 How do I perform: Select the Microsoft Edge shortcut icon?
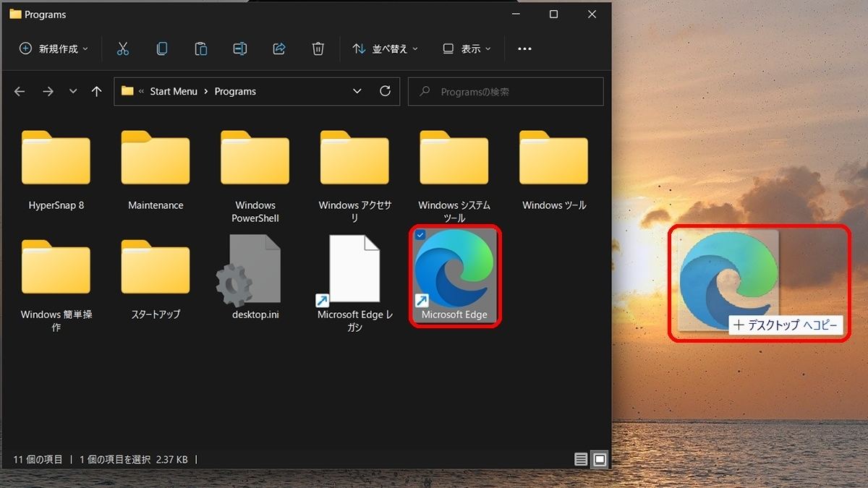click(x=454, y=276)
